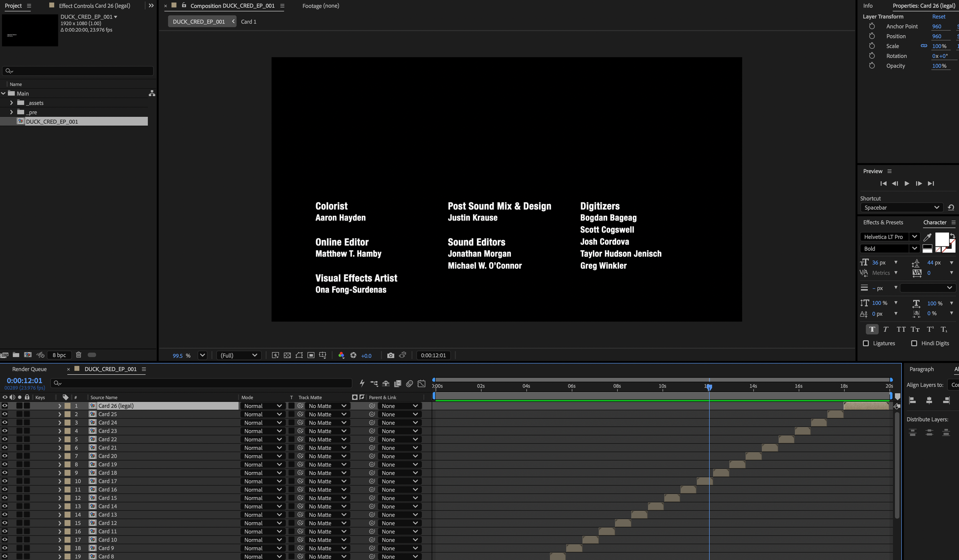959x560 pixels.
Task: Click the delete trash icon in Project panel
Action: [79, 355]
